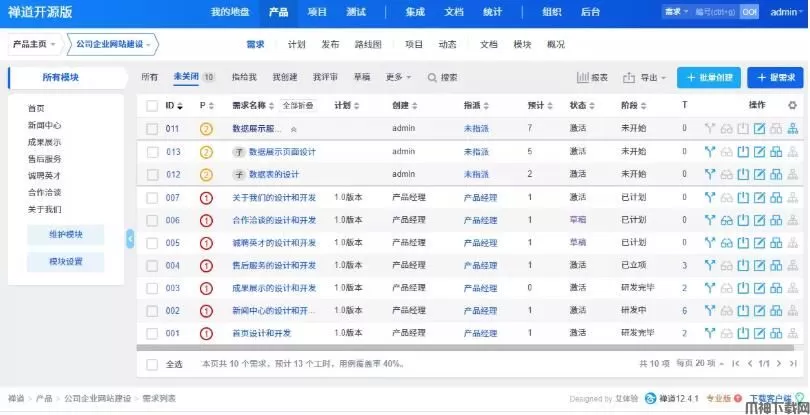Select the 指给我 filter tab
810x415 pixels.
(x=244, y=78)
